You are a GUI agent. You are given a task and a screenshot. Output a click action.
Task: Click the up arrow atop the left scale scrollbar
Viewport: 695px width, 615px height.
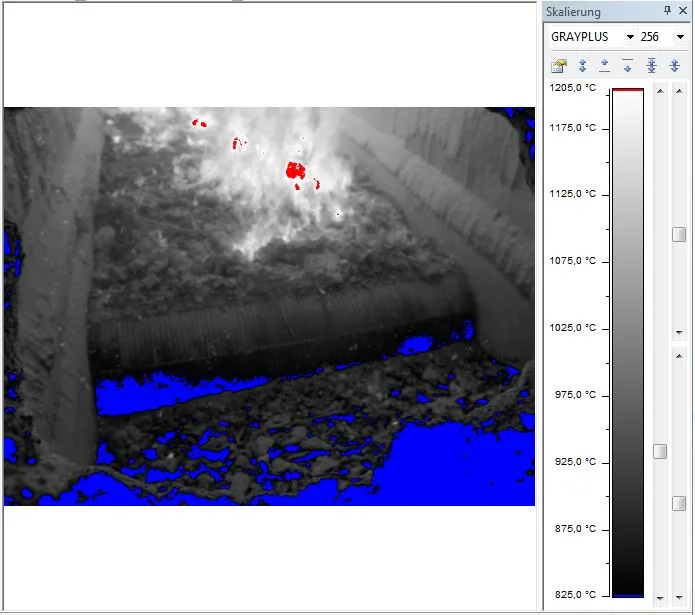coord(660,91)
